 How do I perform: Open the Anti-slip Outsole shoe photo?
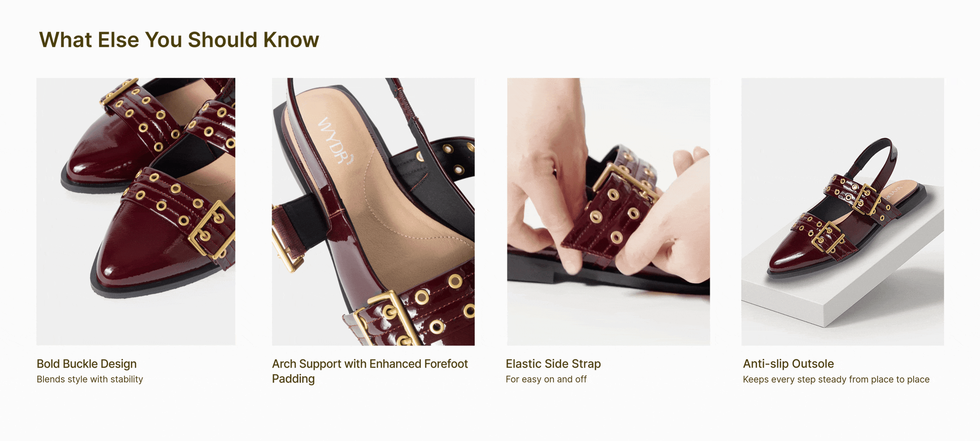(842, 212)
